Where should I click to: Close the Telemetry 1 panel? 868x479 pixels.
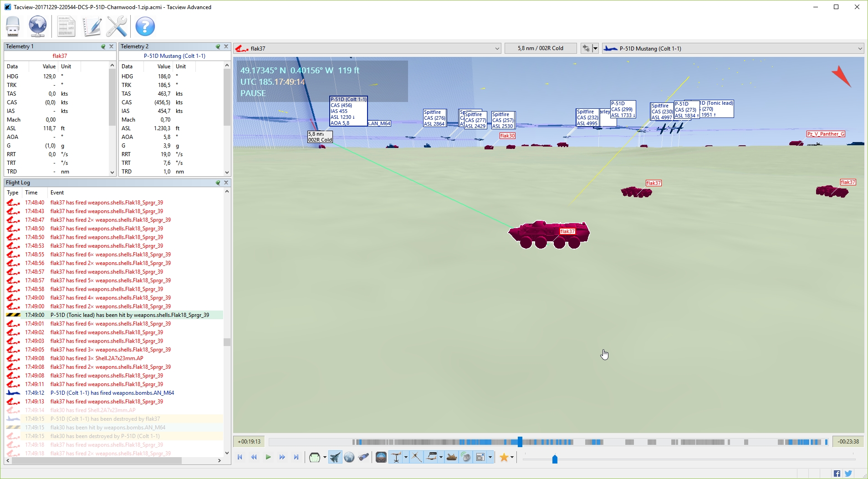pyautogui.click(x=111, y=46)
